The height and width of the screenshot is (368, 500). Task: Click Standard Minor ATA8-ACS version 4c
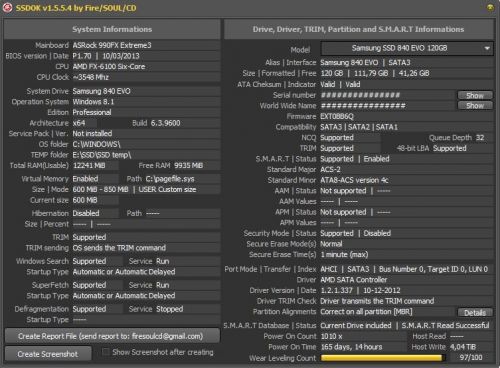[354, 180]
